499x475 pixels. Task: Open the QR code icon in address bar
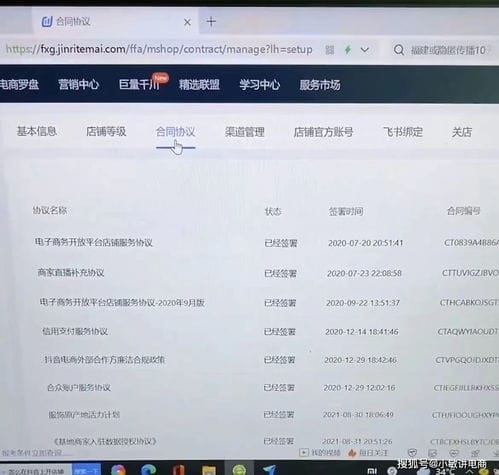[329, 50]
